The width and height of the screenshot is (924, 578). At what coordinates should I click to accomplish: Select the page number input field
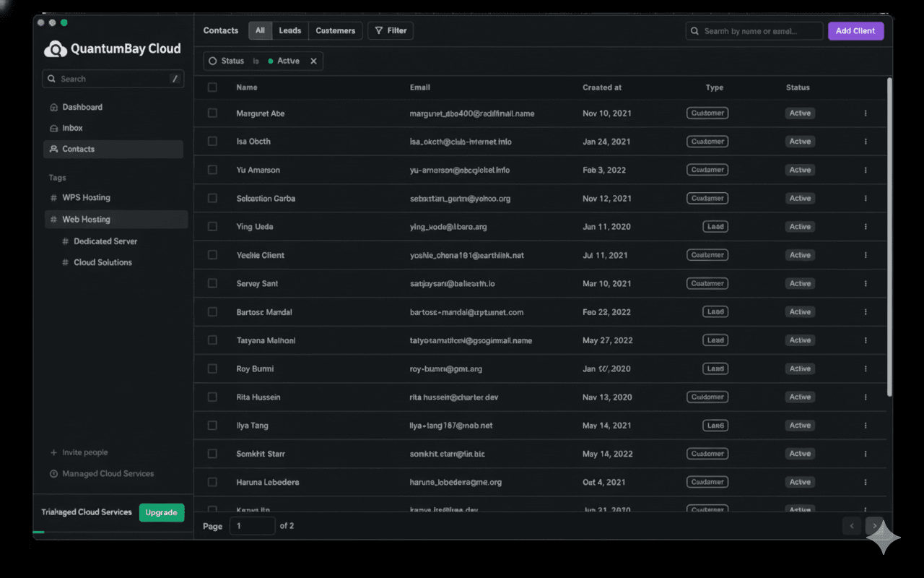(x=252, y=526)
